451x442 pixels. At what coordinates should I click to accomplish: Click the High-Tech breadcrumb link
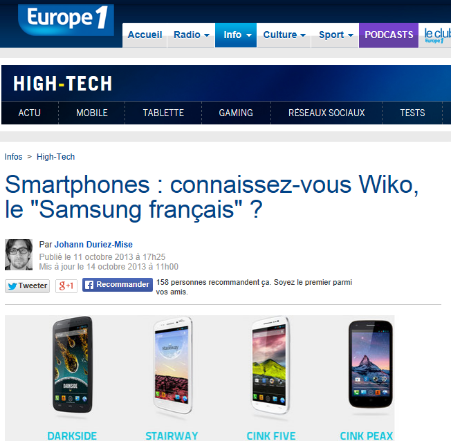[56, 157]
